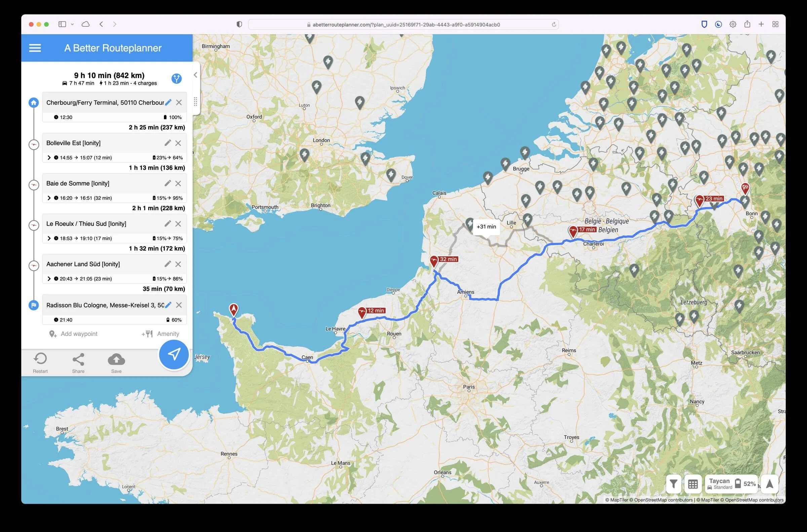Collapse the route side panel

(195, 75)
